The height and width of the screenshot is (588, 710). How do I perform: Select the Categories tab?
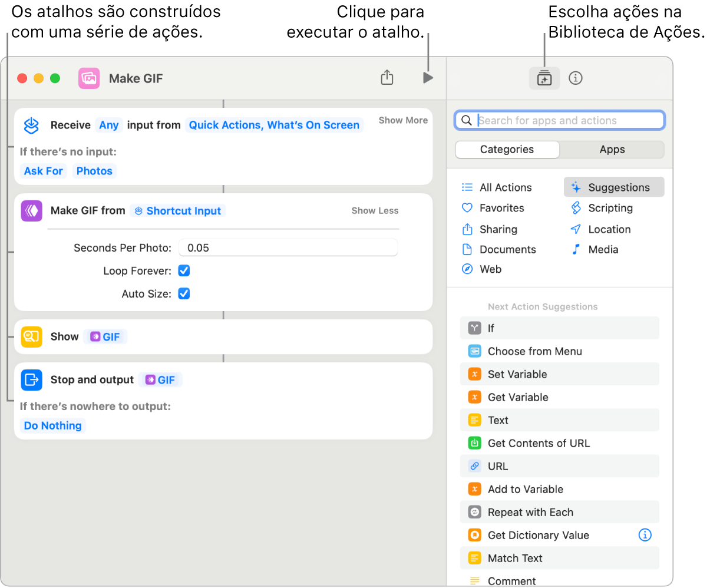507,150
